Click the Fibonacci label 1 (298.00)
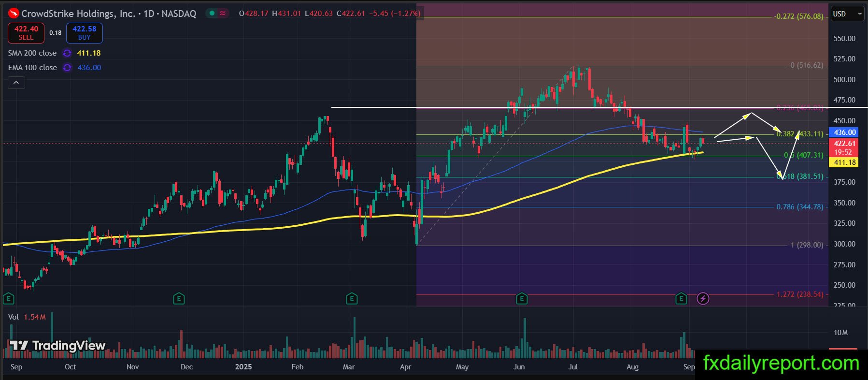This screenshot has height=380, width=868. click(x=807, y=245)
